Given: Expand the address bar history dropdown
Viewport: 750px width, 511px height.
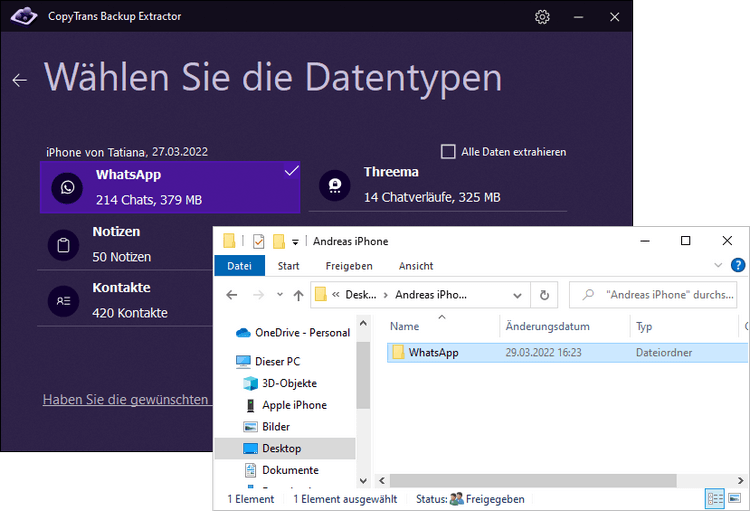Looking at the screenshot, I should click(x=517, y=295).
